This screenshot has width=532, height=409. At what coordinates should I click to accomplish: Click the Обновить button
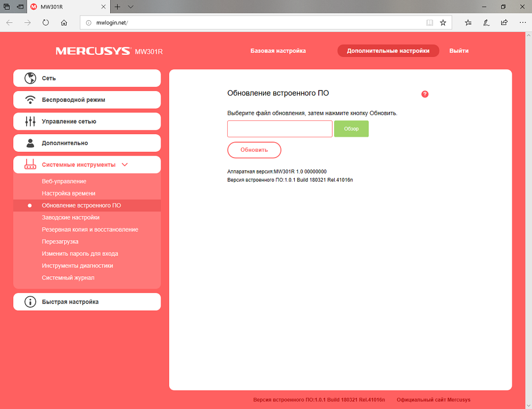pyautogui.click(x=254, y=150)
